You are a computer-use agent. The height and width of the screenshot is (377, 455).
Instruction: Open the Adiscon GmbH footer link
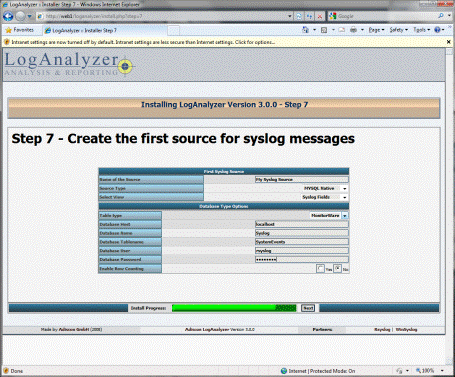[x=74, y=330]
